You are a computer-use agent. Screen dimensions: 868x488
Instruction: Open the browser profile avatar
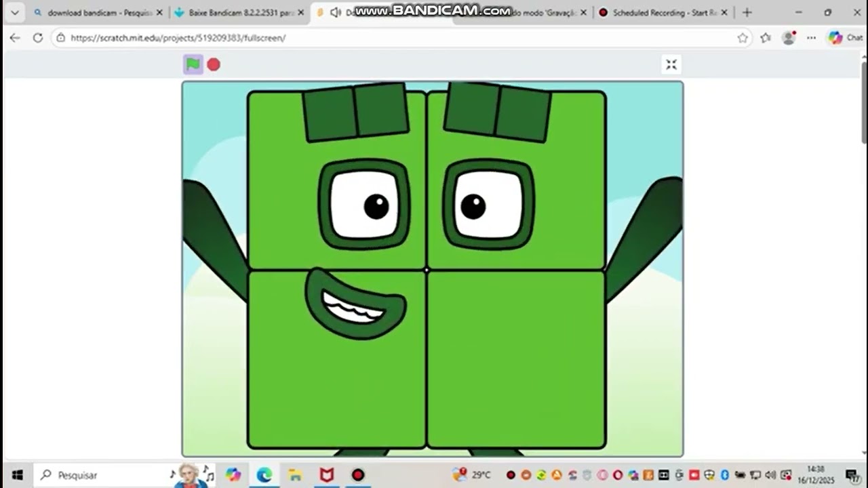coord(789,38)
